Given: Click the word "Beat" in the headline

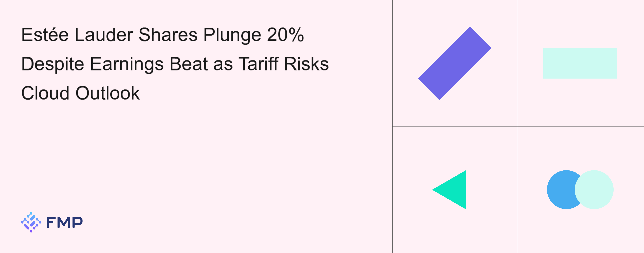Looking at the screenshot, I should coord(189,64).
